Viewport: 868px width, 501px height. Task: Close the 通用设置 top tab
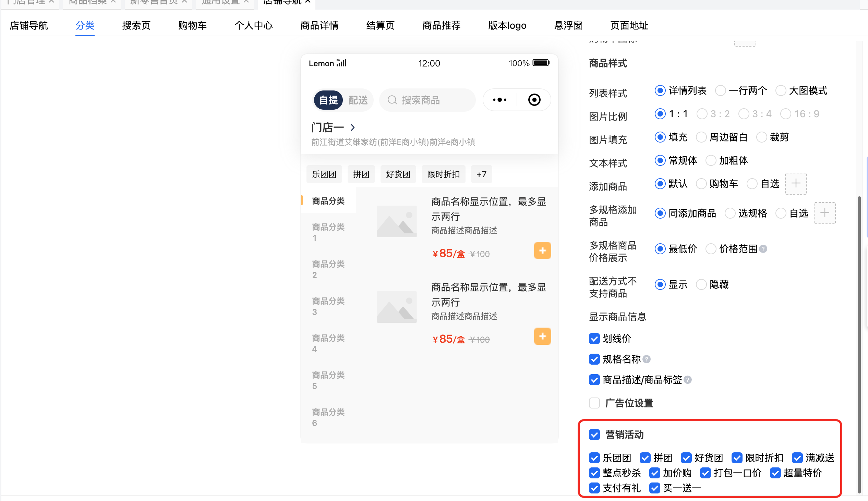246,2
